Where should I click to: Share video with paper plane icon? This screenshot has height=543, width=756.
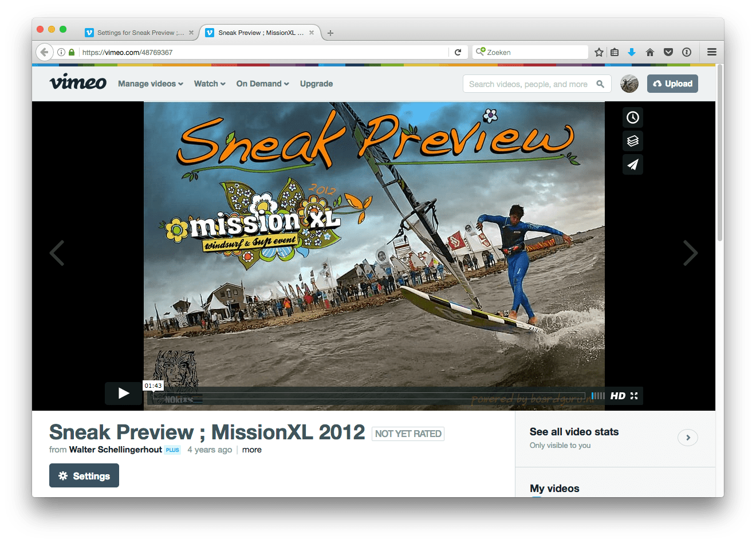pos(632,164)
